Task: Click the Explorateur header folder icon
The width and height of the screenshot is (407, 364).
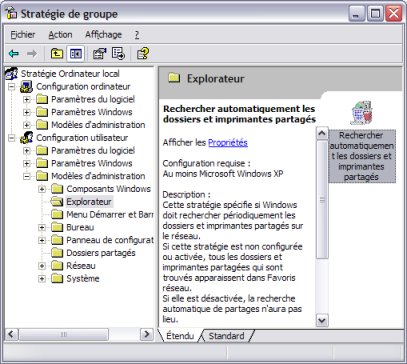Action: coord(174,78)
